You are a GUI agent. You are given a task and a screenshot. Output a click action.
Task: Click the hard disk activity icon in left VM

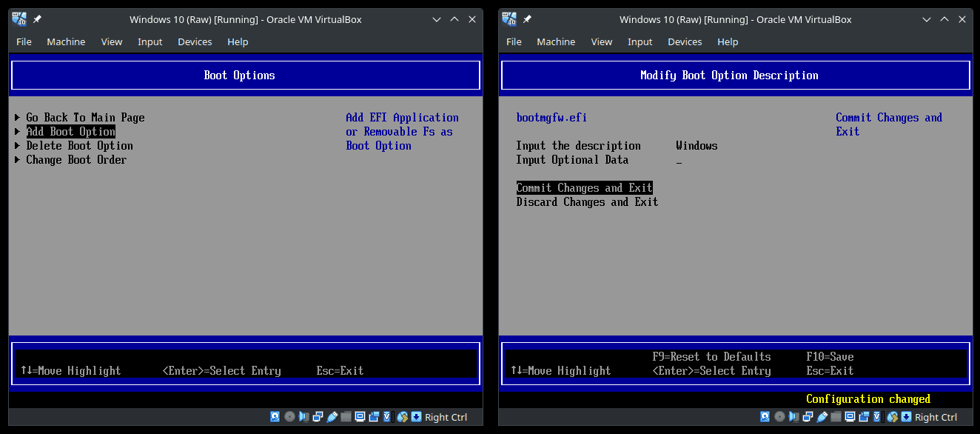pos(275,417)
